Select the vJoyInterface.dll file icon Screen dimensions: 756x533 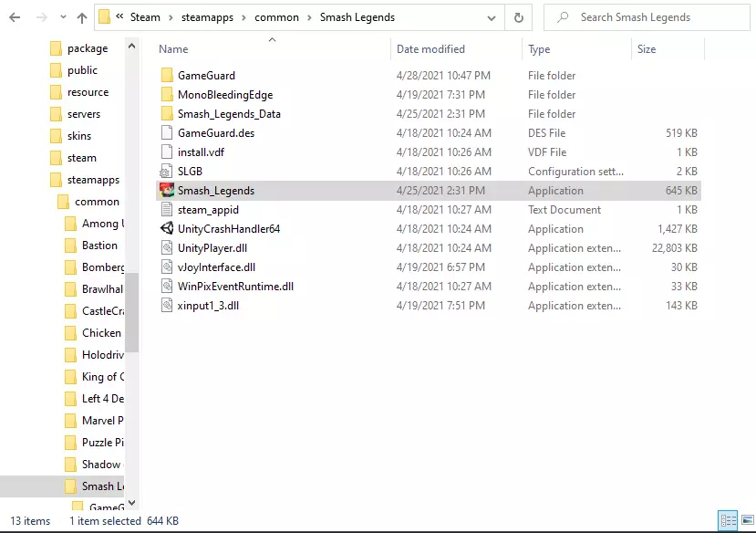tap(167, 266)
